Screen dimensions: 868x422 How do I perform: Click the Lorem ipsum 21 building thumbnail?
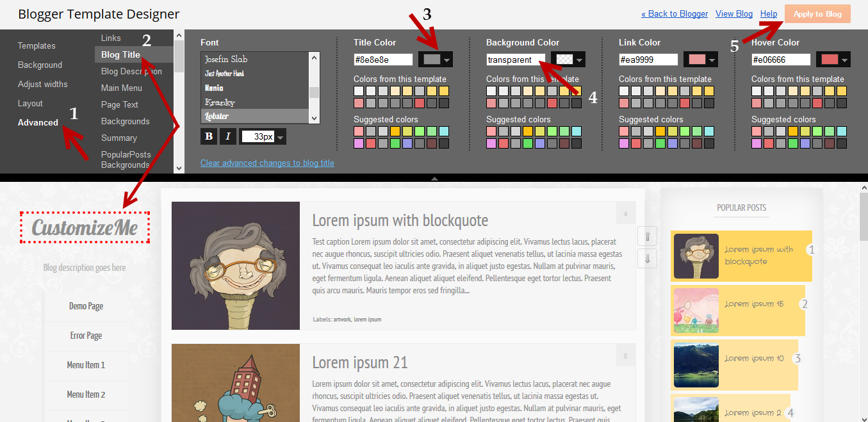click(x=236, y=383)
